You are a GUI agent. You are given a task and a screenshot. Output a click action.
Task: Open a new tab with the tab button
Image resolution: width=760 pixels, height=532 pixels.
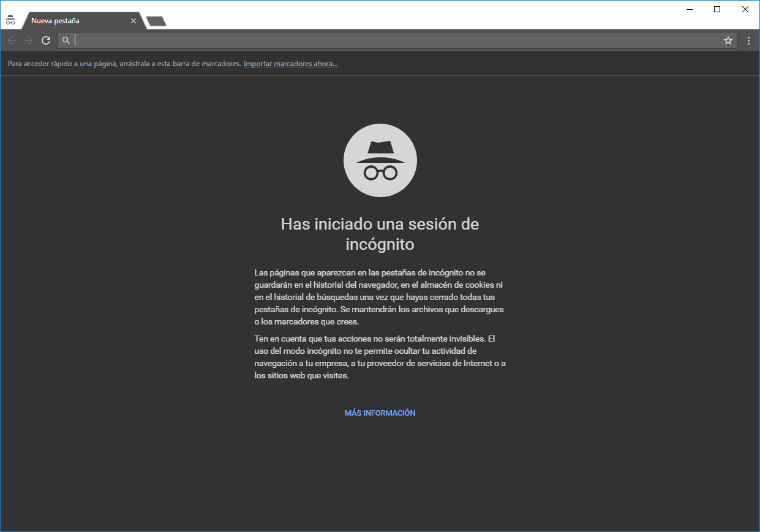(x=156, y=21)
